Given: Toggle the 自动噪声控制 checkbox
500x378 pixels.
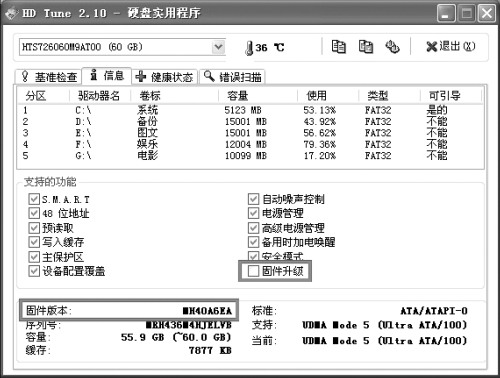Looking at the screenshot, I should tap(253, 199).
